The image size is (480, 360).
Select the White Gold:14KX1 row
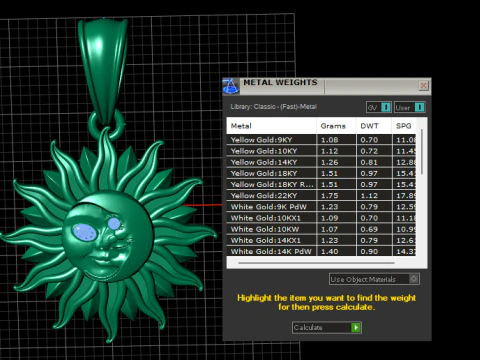click(x=321, y=240)
